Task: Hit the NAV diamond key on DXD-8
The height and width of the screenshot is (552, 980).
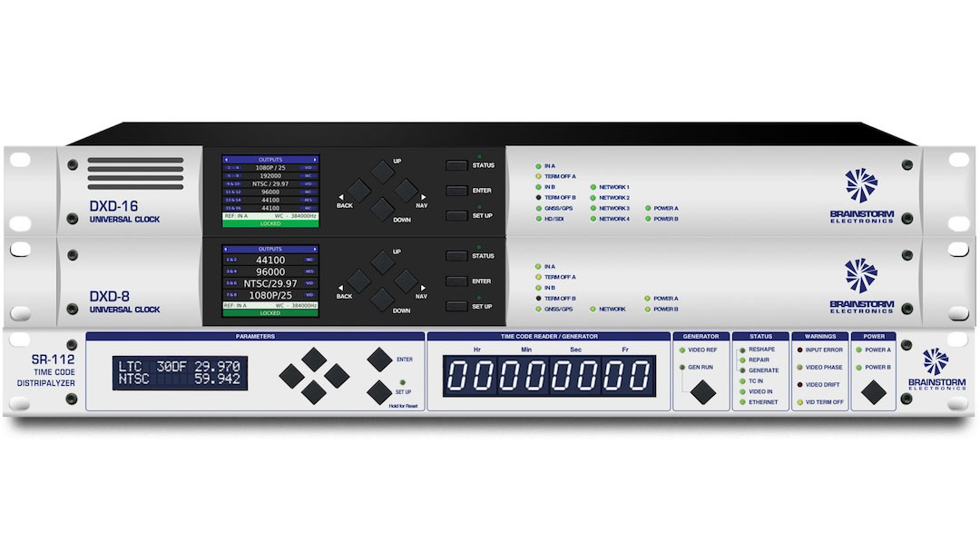Action: (406, 281)
